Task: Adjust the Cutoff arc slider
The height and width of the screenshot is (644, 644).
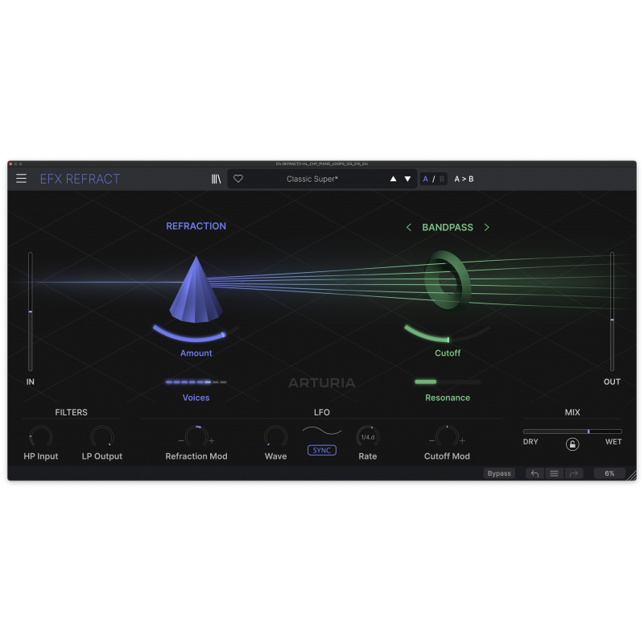Action: pos(448,333)
